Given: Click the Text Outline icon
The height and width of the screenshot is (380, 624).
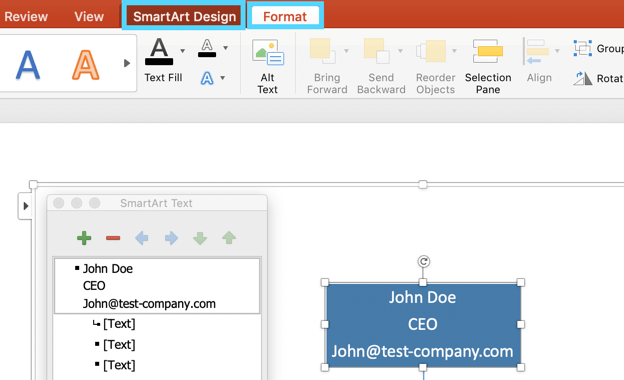Looking at the screenshot, I should 207,48.
